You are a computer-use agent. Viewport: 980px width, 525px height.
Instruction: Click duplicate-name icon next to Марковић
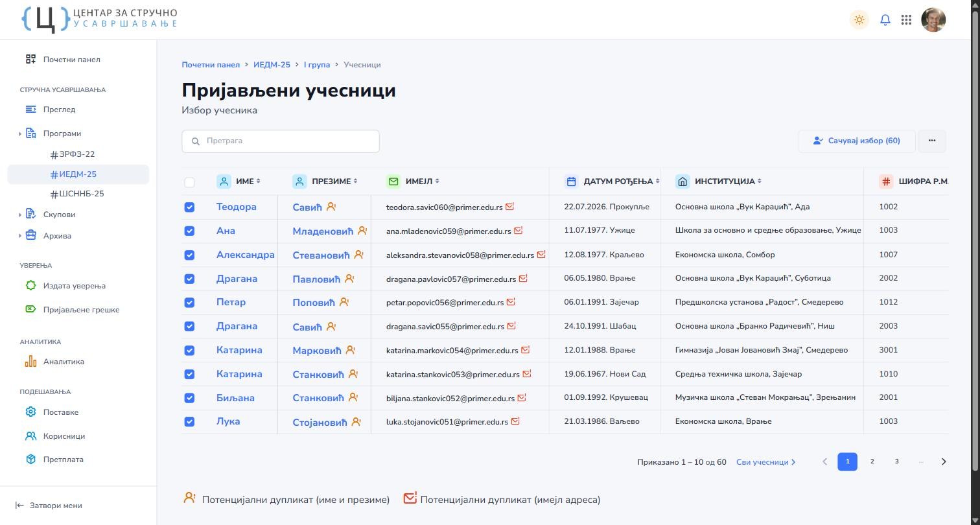coord(350,350)
